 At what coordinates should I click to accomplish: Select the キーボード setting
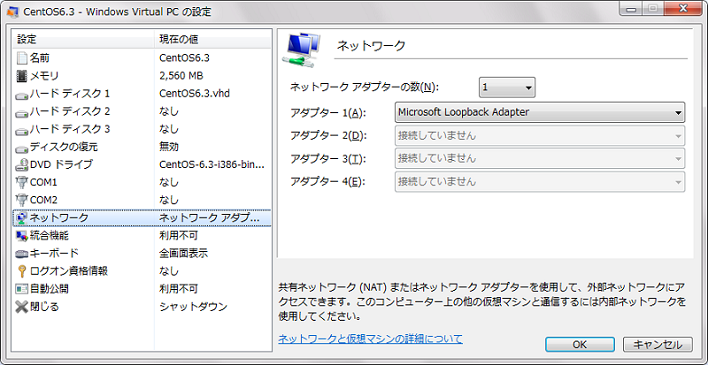click(x=142, y=253)
